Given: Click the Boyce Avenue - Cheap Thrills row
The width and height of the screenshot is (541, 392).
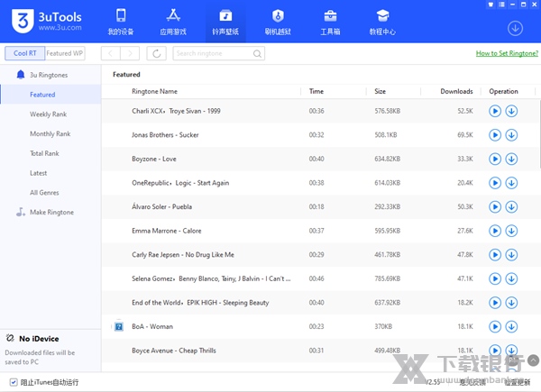Looking at the screenshot, I should [321, 351].
